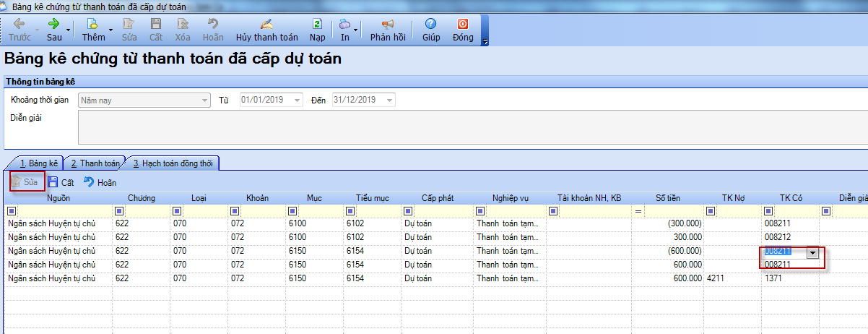Open the Đến date picker dropdown

389,100
